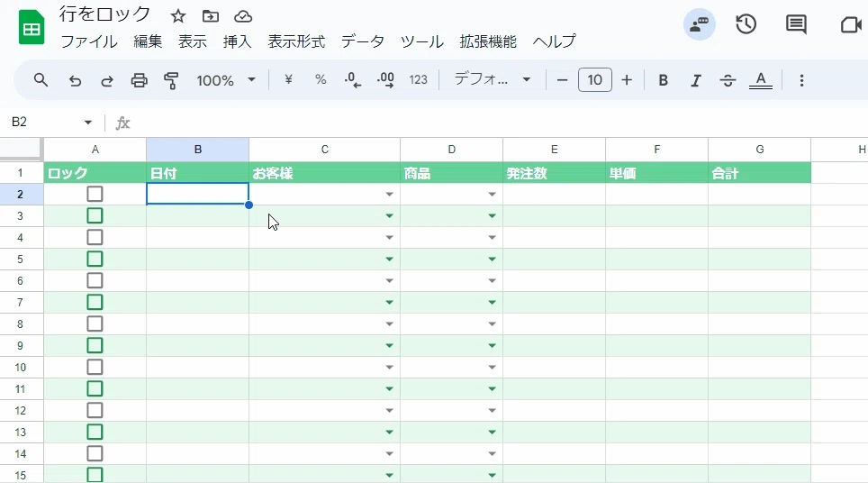Open version history clock icon
Viewport: 868px width, 483px height.
tap(746, 24)
